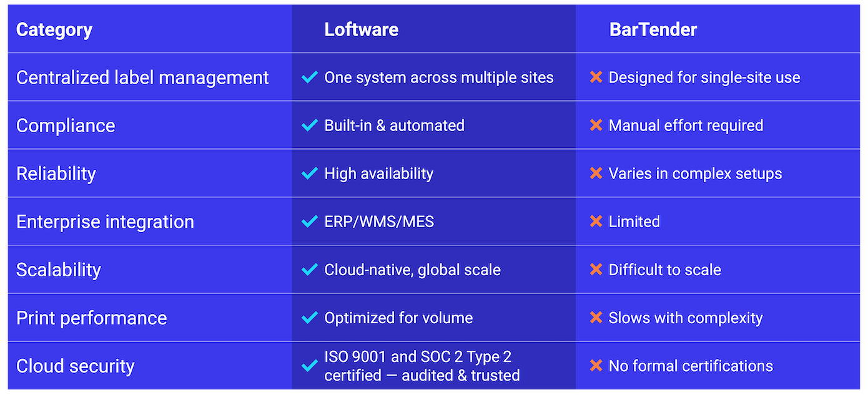Click the Slows with complexity text

pos(685,318)
